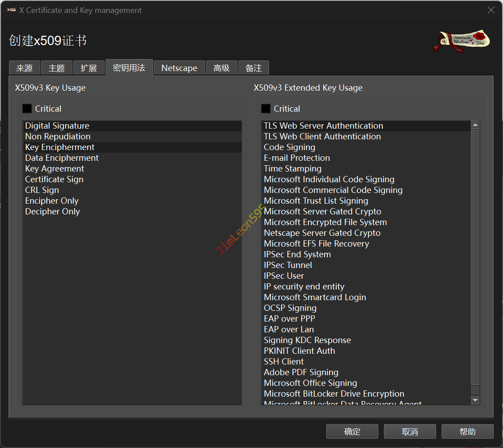
Task: Deselect Digital Signature in Key Usage list
Action: (57, 126)
